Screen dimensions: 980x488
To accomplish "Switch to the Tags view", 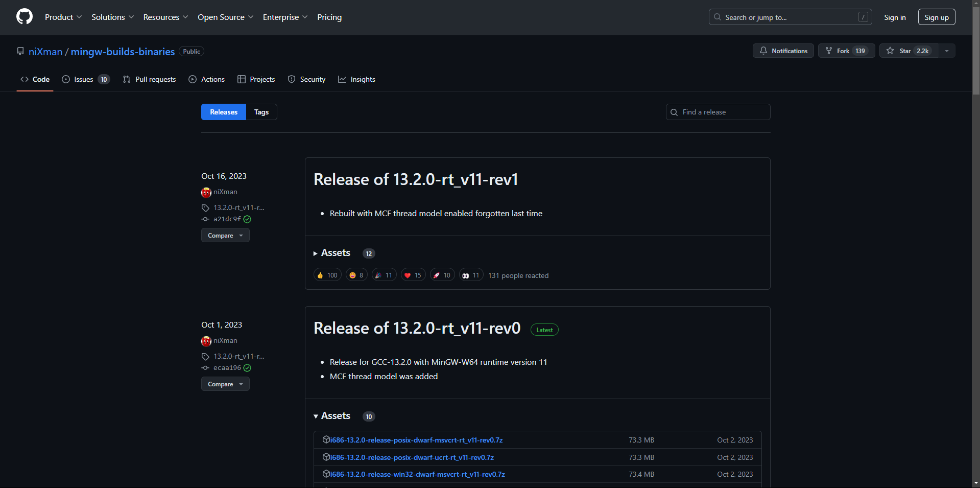I will click(x=261, y=112).
